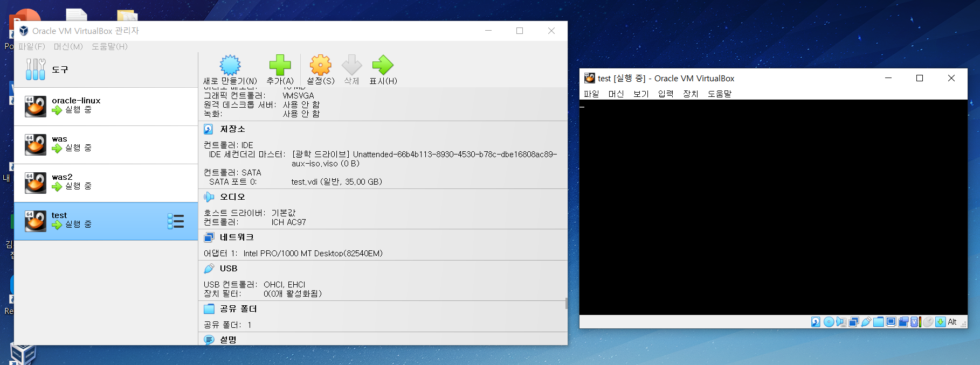
Task: Click the VirtualBox desktop icon below Manager
Action: (x=23, y=355)
